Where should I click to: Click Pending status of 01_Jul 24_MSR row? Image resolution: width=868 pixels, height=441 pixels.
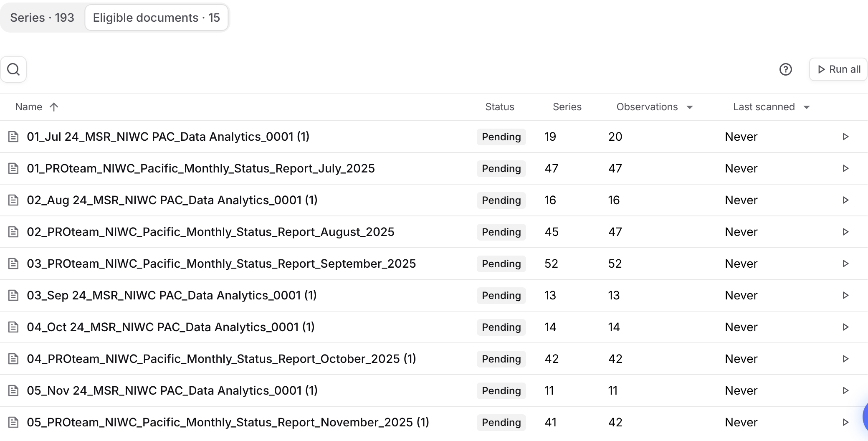pos(501,137)
